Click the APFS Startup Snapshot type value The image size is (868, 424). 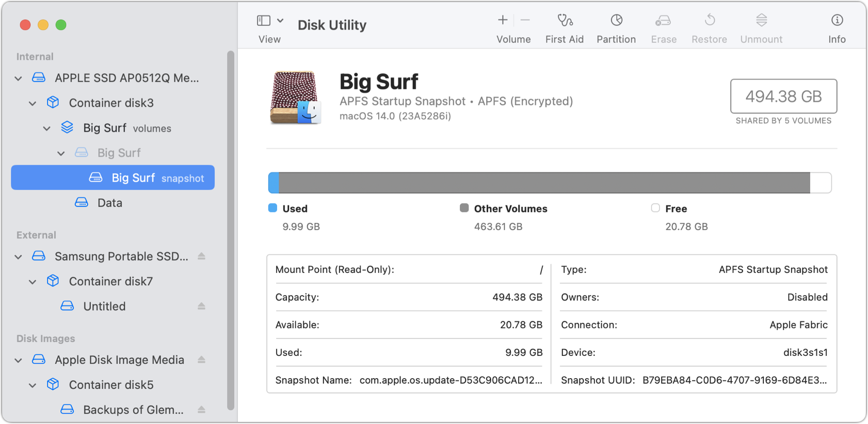(773, 269)
